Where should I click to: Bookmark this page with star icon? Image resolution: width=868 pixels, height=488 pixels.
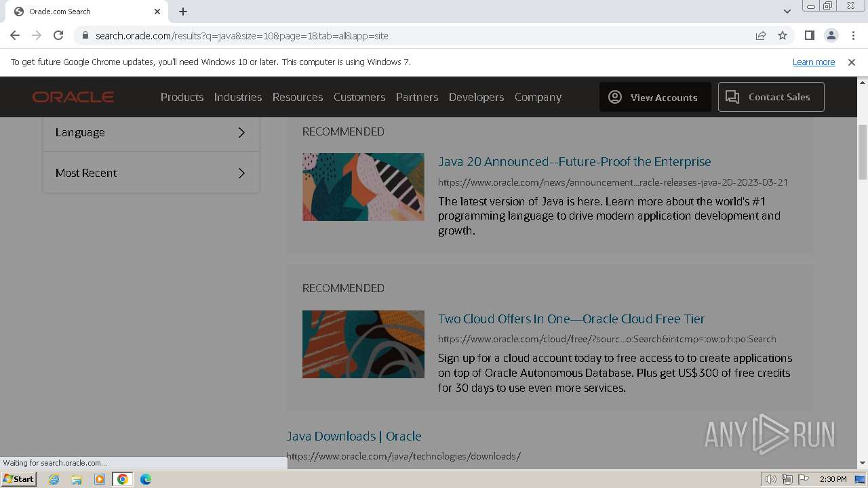pyautogui.click(x=783, y=35)
